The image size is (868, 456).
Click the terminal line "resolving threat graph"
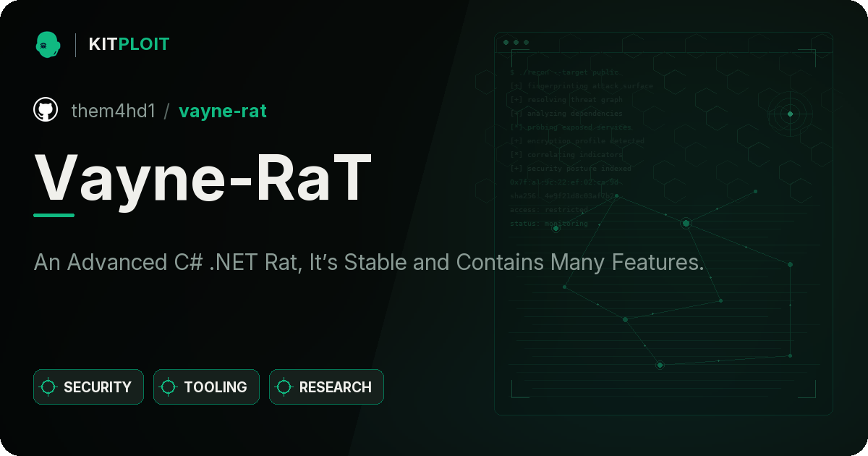(566, 100)
